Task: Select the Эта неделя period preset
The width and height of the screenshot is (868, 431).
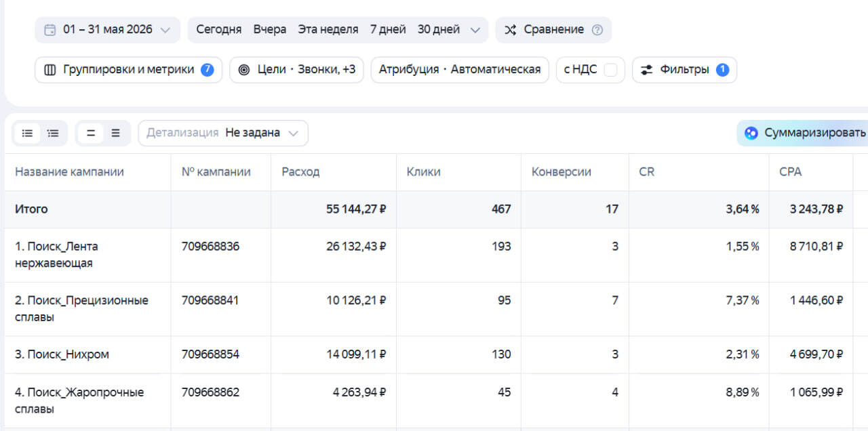Action: [x=328, y=30]
